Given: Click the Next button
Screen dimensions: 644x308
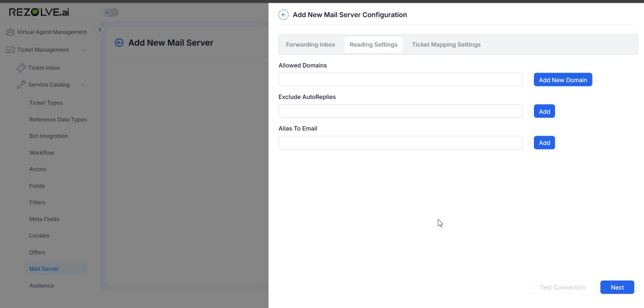Looking at the screenshot, I should click(x=617, y=288).
